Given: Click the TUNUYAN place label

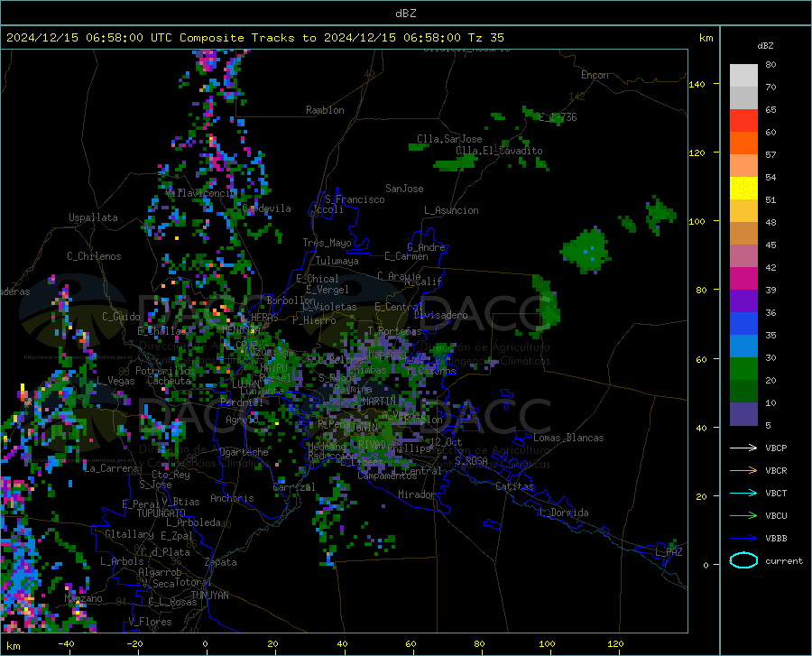Looking at the screenshot, I should [209, 596].
